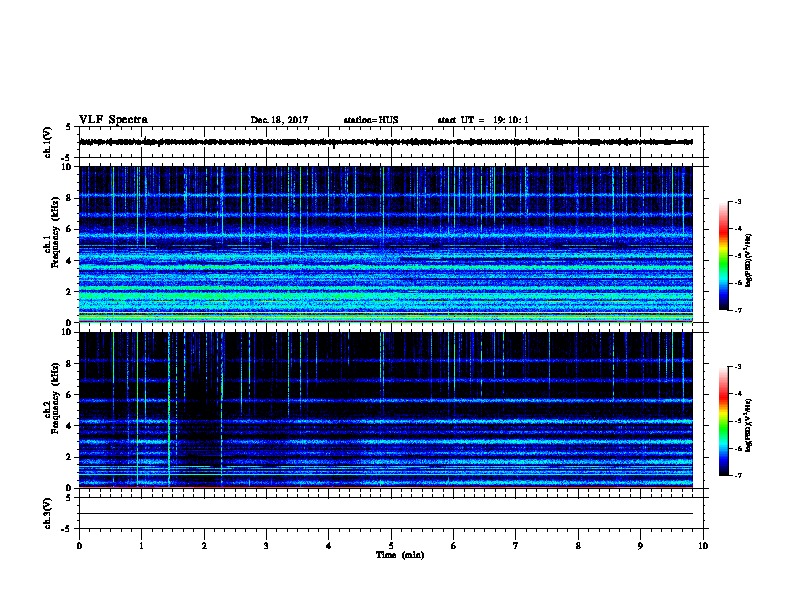Click the "station=HUS" header label
Screen dimensions: 792x612
click(x=371, y=120)
